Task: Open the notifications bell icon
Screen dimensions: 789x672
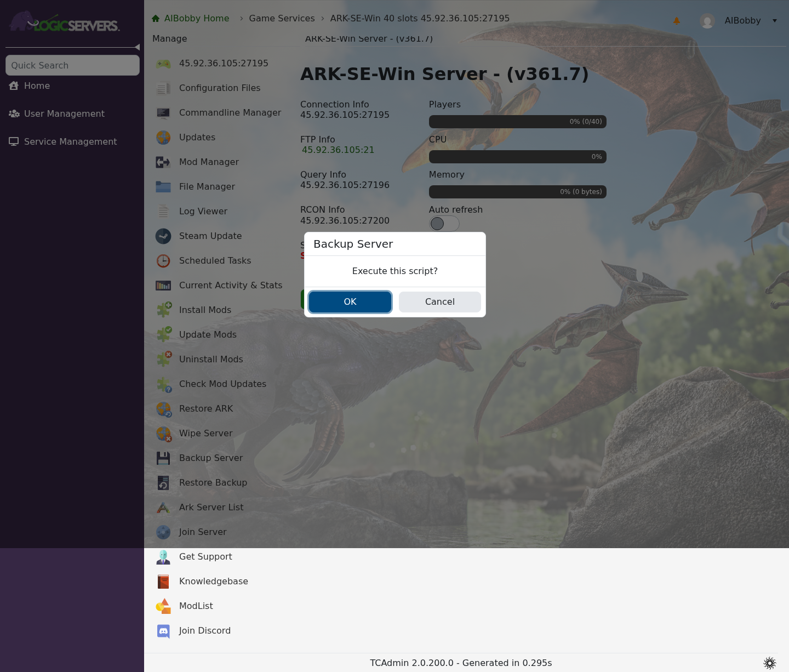Action: (677, 21)
